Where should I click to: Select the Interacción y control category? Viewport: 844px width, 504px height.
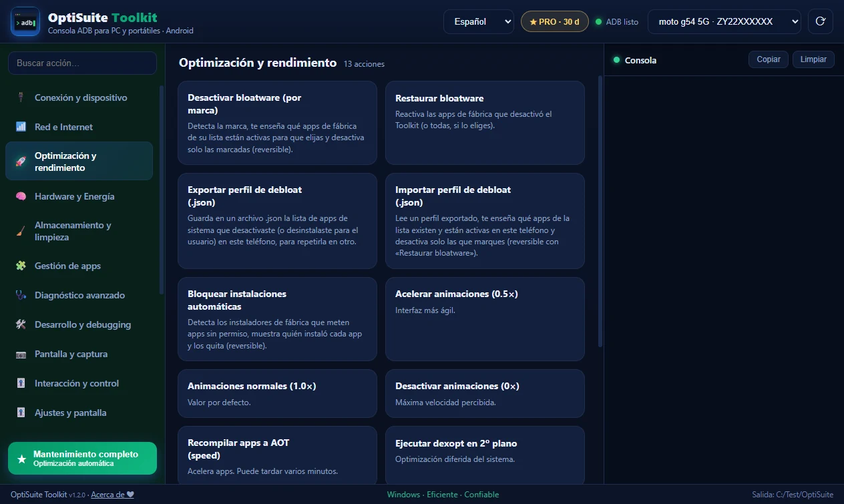coord(79,383)
